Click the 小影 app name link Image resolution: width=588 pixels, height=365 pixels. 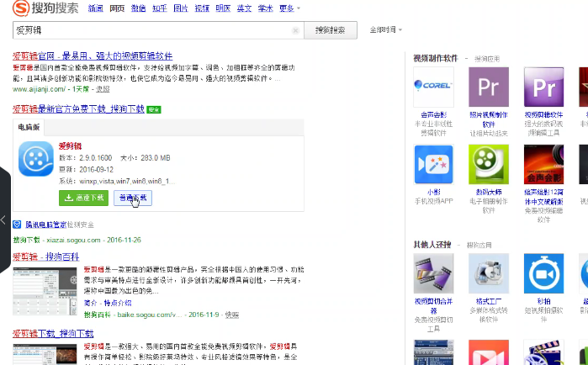[433, 192]
